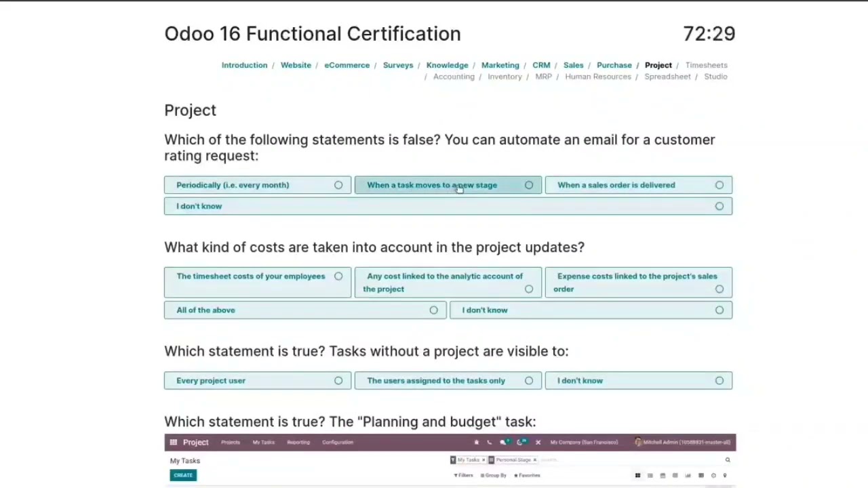This screenshot has height=488, width=868.
Task: Open Surveys section
Action: tap(398, 65)
